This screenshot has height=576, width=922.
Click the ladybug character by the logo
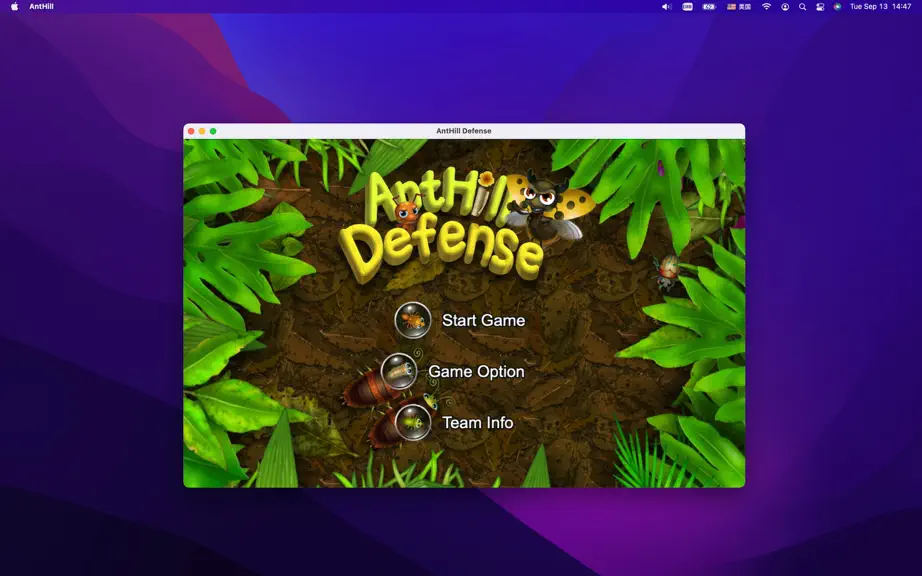pos(547,206)
